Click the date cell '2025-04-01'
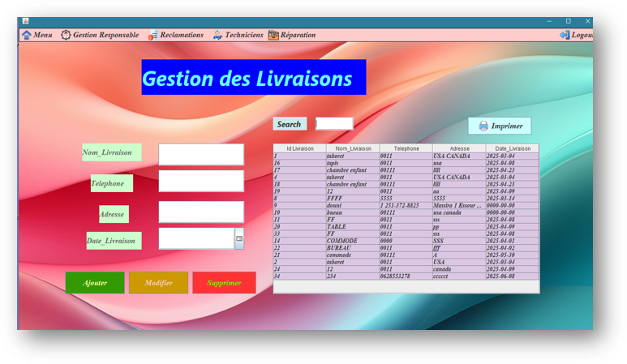Viewport: 627px width, 364px height. click(513, 241)
